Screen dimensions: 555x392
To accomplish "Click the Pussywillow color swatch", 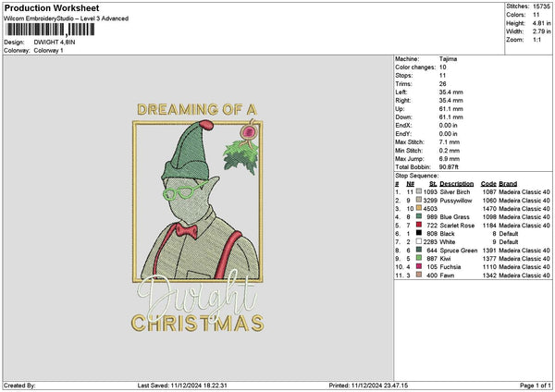I will pos(419,201).
